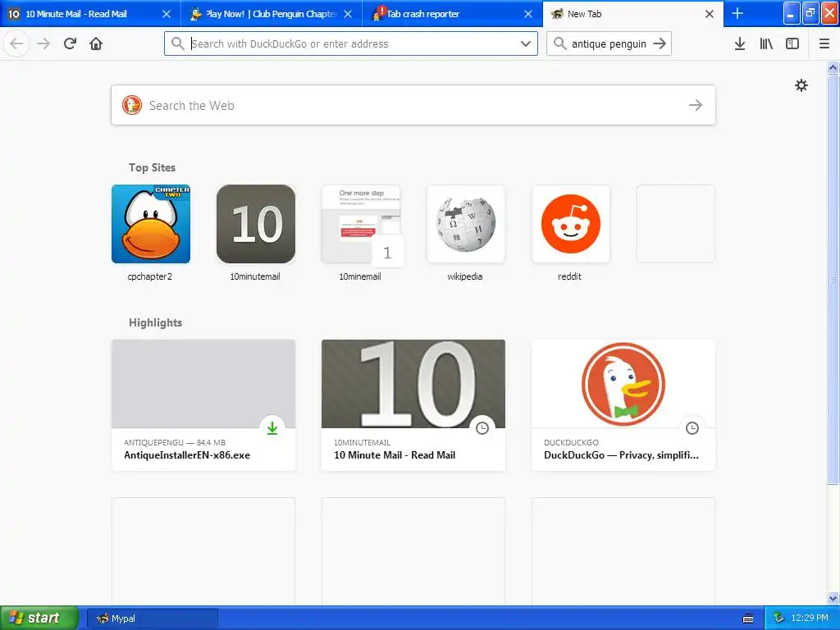Click the page scrollbar up arrow

pyautogui.click(x=833, y=67)
